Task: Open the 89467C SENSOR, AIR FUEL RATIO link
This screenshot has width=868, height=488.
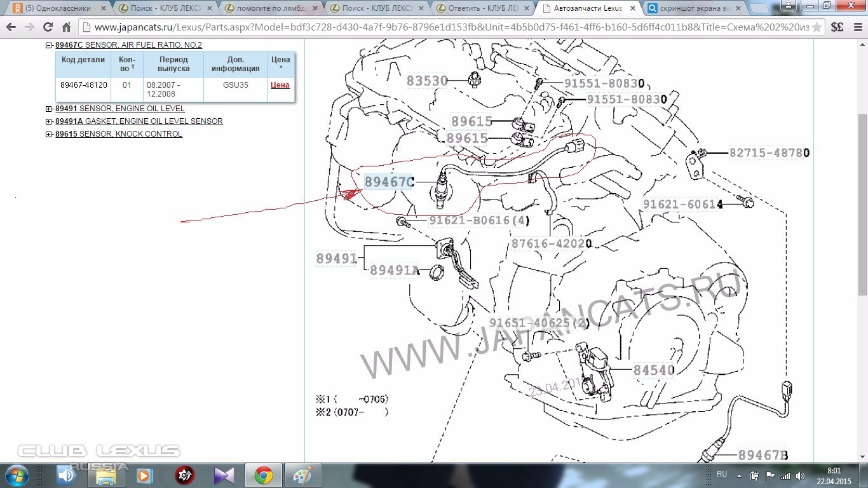Action: 128,45
